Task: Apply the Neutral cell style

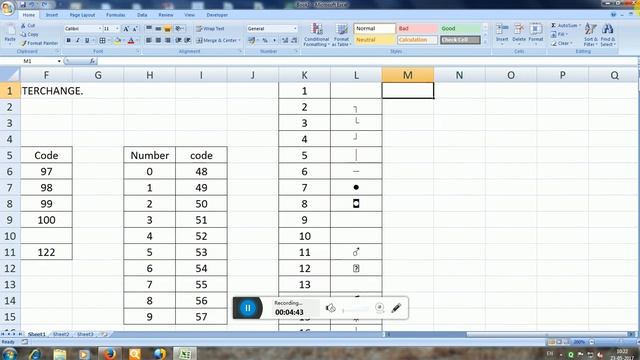Action: click(x=374, y=40)
